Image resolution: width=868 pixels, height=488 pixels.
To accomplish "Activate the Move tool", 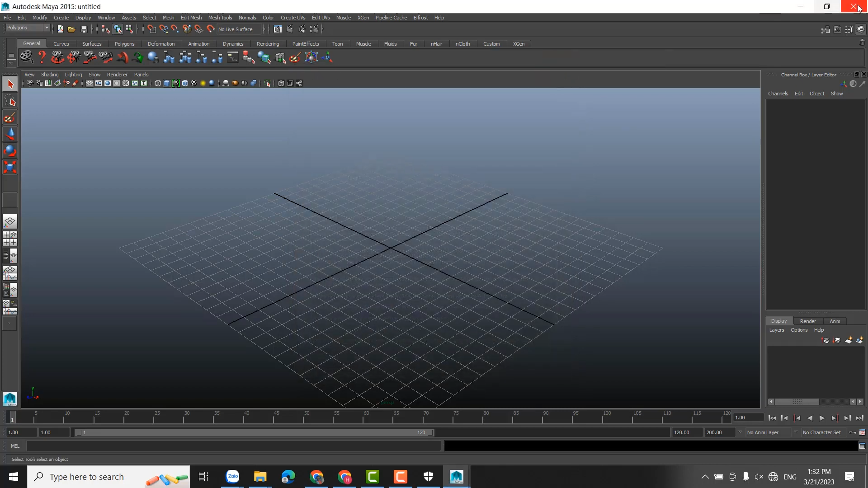I will (10, 134).
